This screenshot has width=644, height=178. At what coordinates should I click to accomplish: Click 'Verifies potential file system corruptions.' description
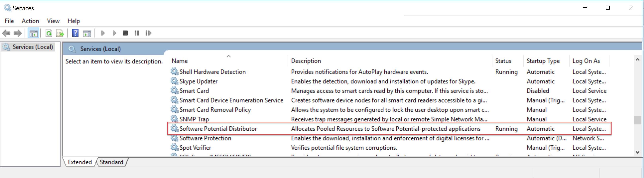click(344, 148)
